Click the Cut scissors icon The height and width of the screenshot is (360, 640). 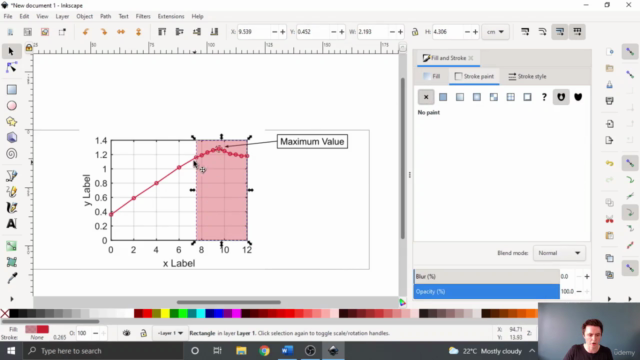[610, 220]
